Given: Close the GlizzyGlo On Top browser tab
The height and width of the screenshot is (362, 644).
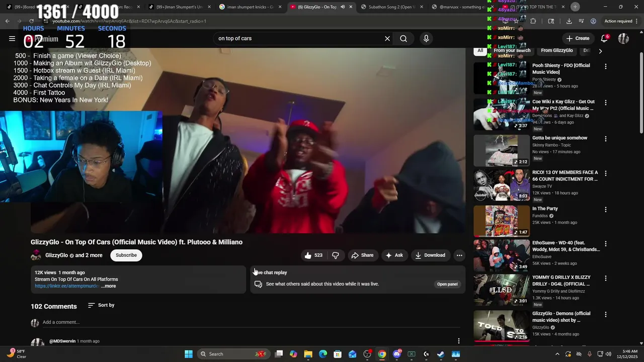Looking at the screenshot, I should (351, 7).
